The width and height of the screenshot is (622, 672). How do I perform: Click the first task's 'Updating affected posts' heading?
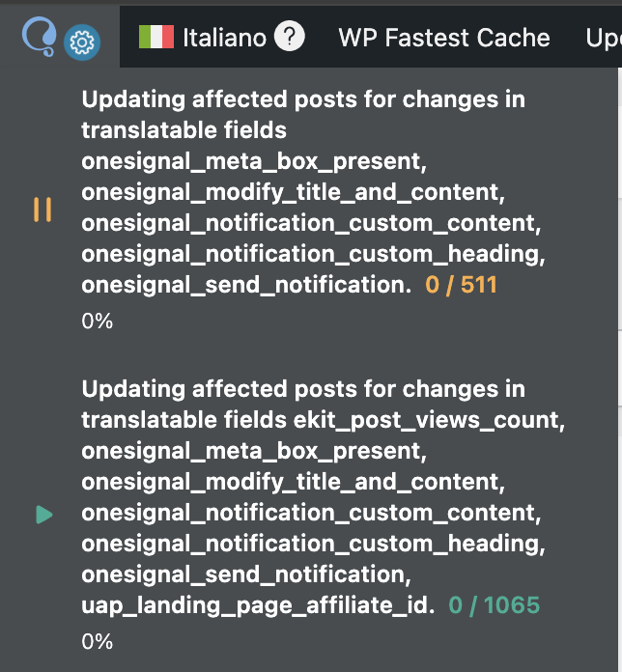click(x=303, y=99)
